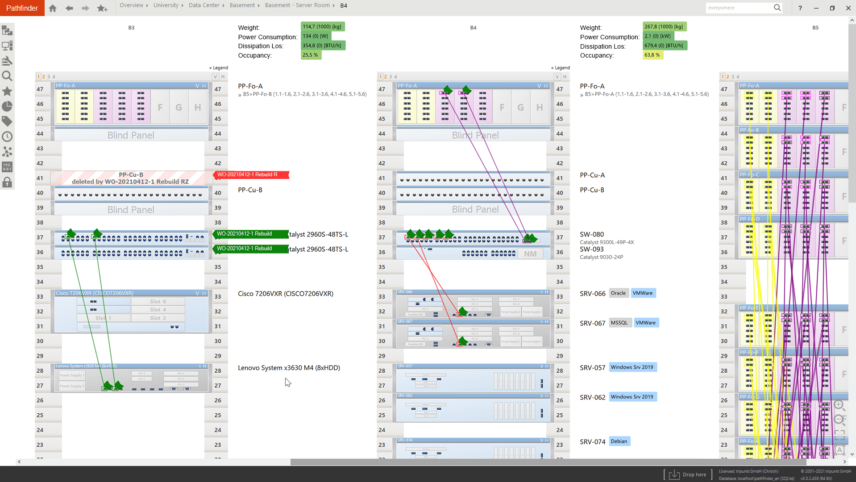Expand B5>PP-Fo-B connection under B3 PP-Fo-A
The height and width of the screenshot is (482, 856).
pyautogui.click(x=302, y=94)
